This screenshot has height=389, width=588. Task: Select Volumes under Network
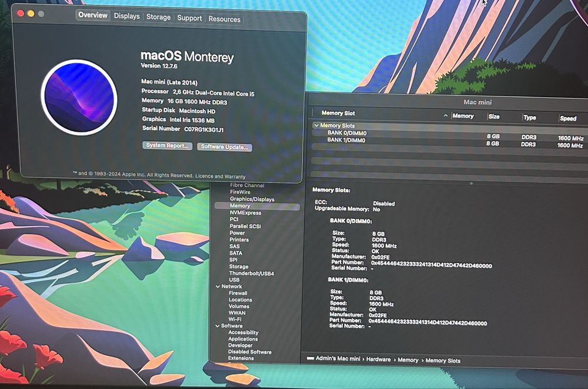(239, 307)
